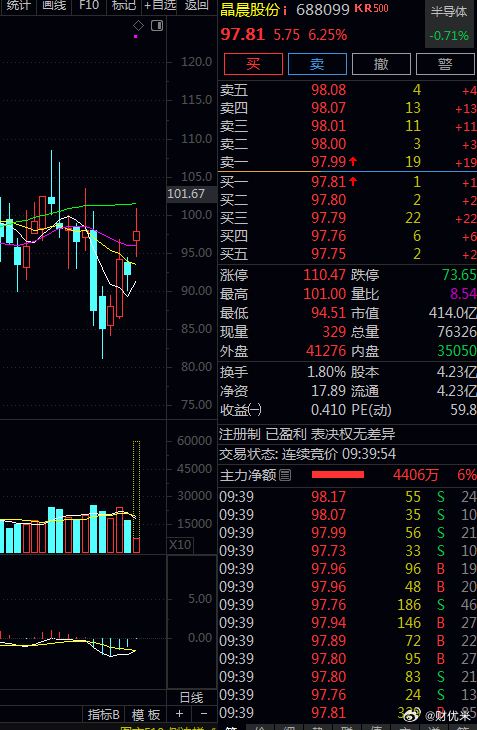
Task: Click the 返回 back button
Action: [196, 6]
